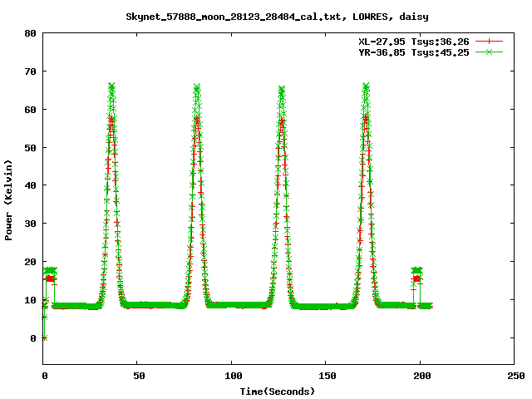Click the 30 y-axis tick label
The image size is (532, 399).
[x=30, y=224]
